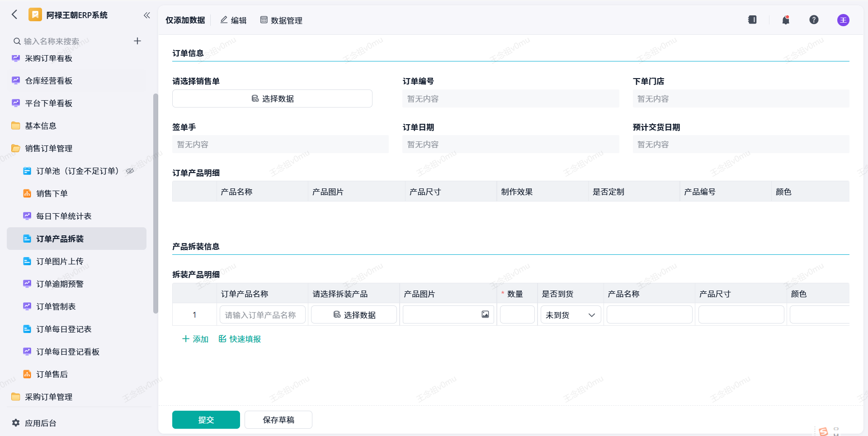Select 订单产品拆装 in sidebar
The image size is (868, 436).
76,239
